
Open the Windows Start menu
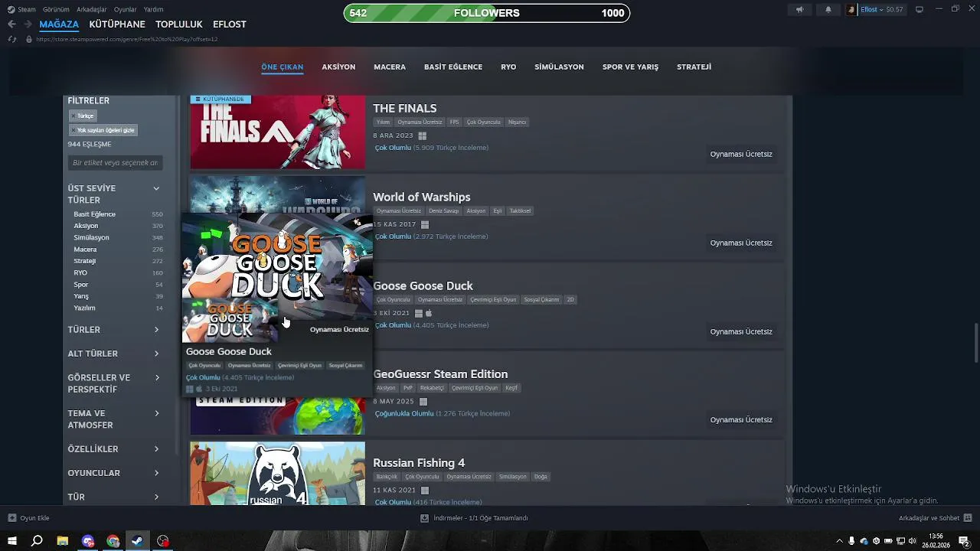(11, 541)
